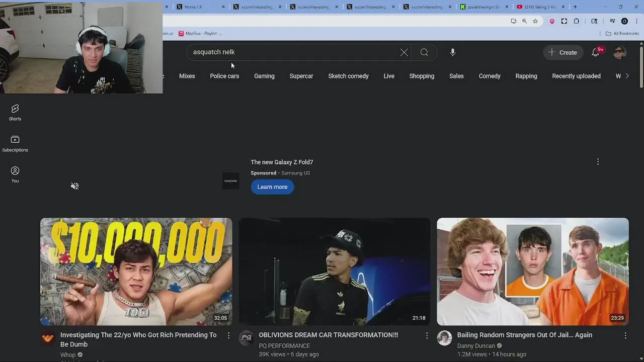Open options for Bailing Random Strangers video
Screen dimensions: 644x362
click(x=625, y=335)
